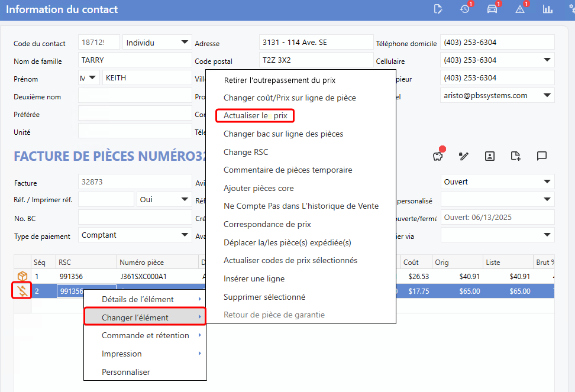The width and height of the screenshot is (575, 392).
Task: Click the piggy bank icon
Action: pos(438,155)
